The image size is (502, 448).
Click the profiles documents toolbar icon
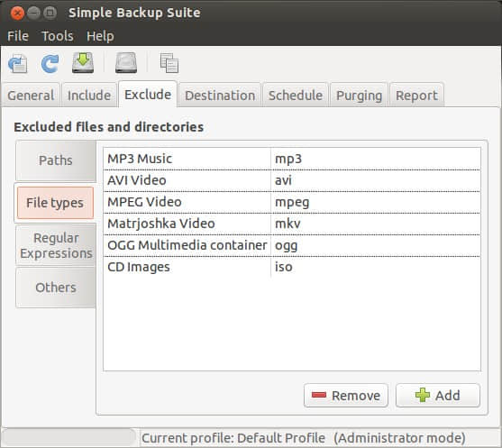coord(169,63)
